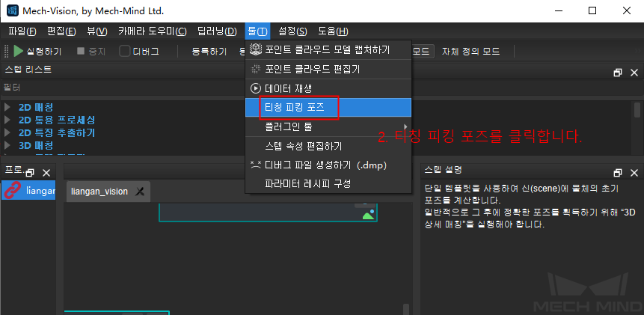Click the green Run (실행하기) play icon
Viewport: 644px width, 315px height.
tap(19, 52)
